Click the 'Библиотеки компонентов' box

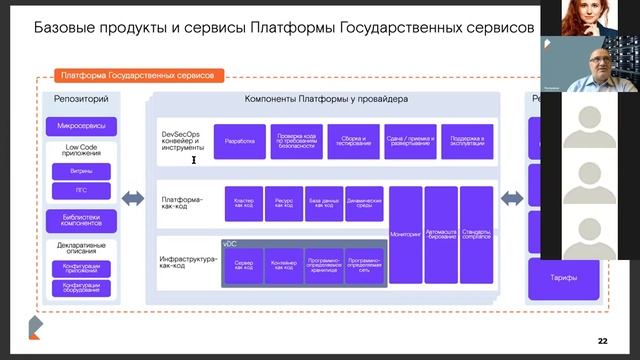81,221
